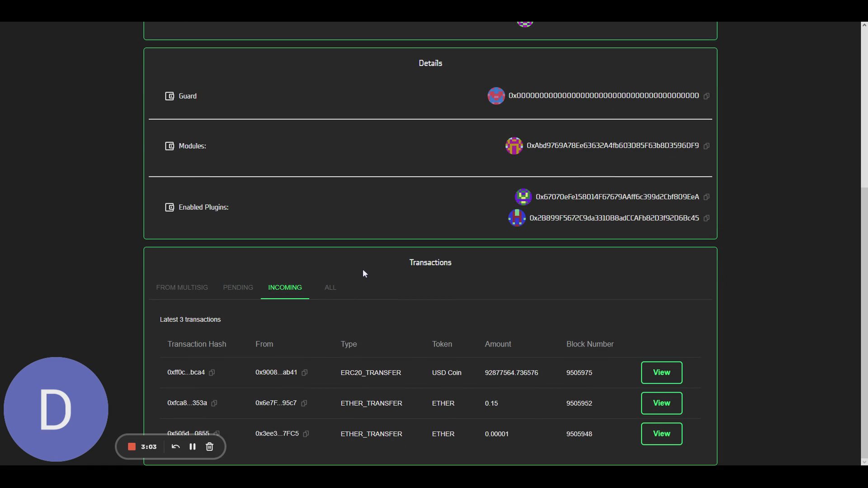Select the INCOMING transactions tab

click(x=285, y=288)
